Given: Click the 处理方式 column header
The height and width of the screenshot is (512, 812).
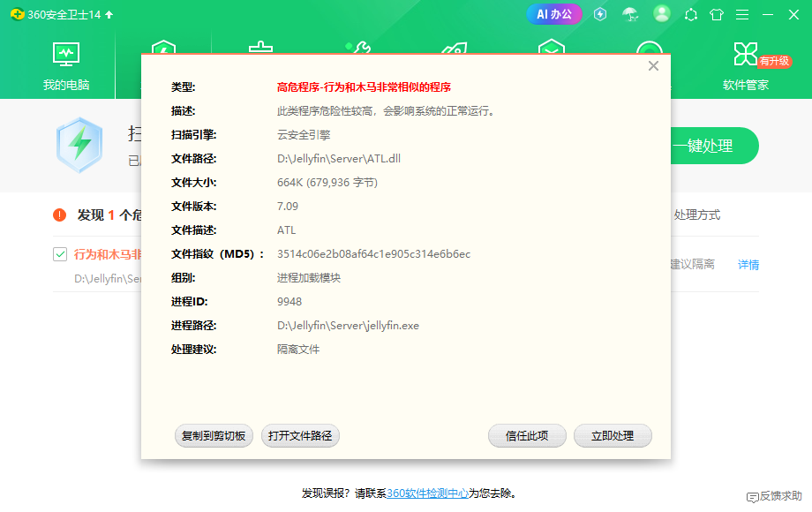Looking at the screenshot, I should click(x=696, y=215).
